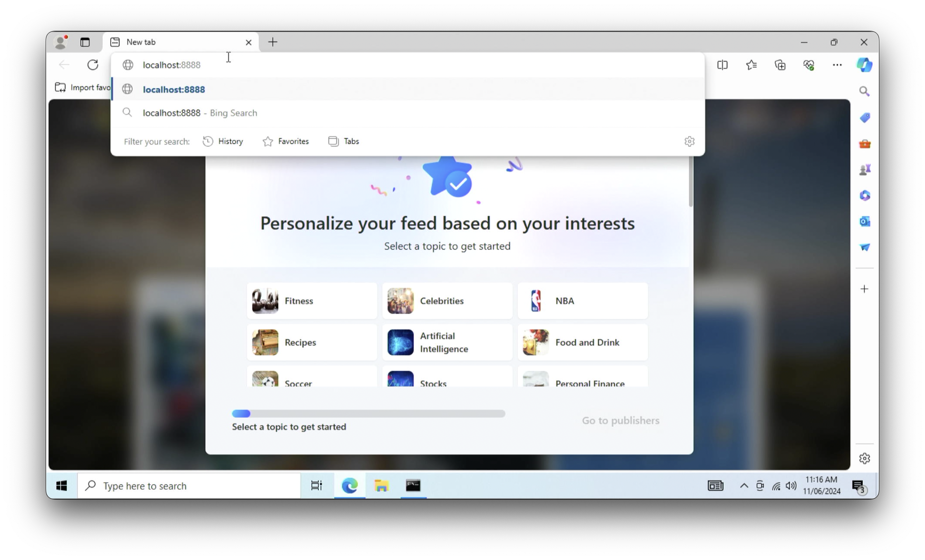Viewport: 925px width, 560px height.
Task: Select the Artificial Intelligence topic card
Action: 447,342
